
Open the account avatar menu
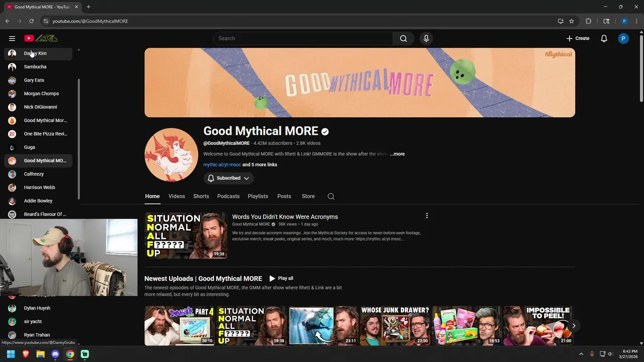623,38
